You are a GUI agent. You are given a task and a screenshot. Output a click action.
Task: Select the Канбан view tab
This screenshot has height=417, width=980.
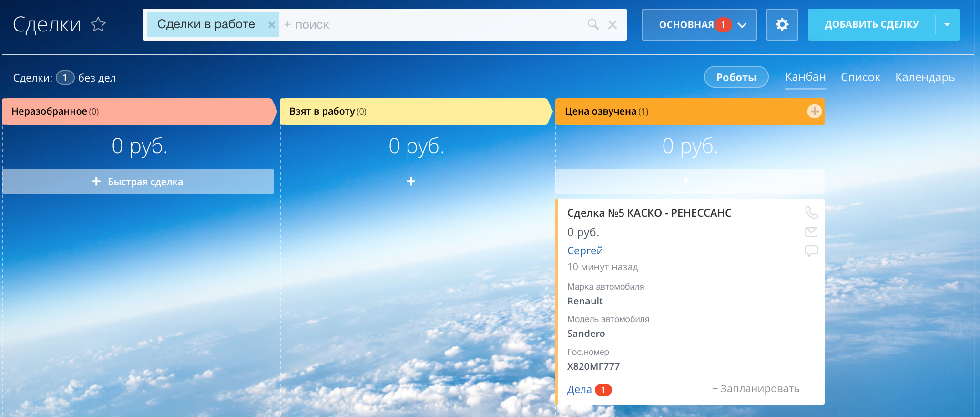[805, 77]
